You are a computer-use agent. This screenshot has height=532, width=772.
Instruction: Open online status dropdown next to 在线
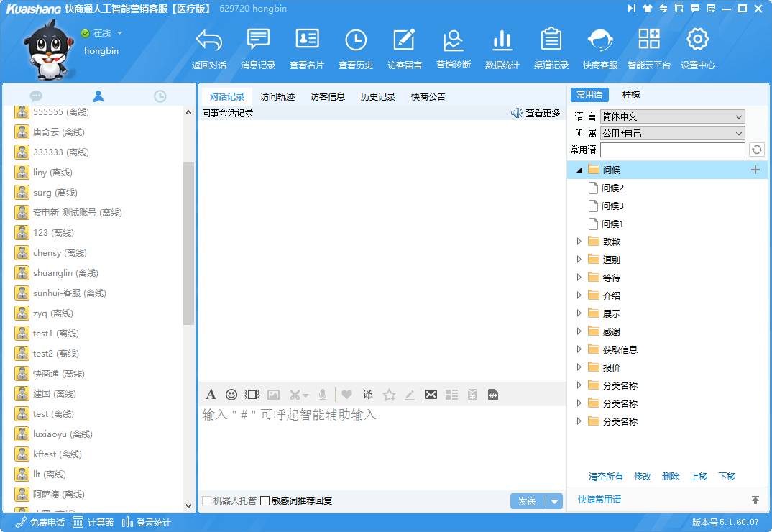[x=119, y=33]
